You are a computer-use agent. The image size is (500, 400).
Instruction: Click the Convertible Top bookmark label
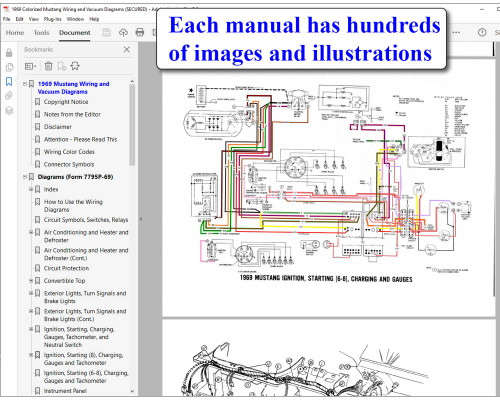pyautogui.click(x=64, y=281)
